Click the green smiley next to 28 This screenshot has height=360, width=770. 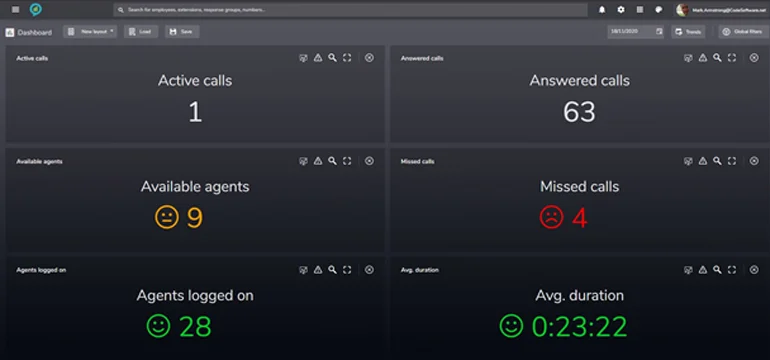pos(159,326)
